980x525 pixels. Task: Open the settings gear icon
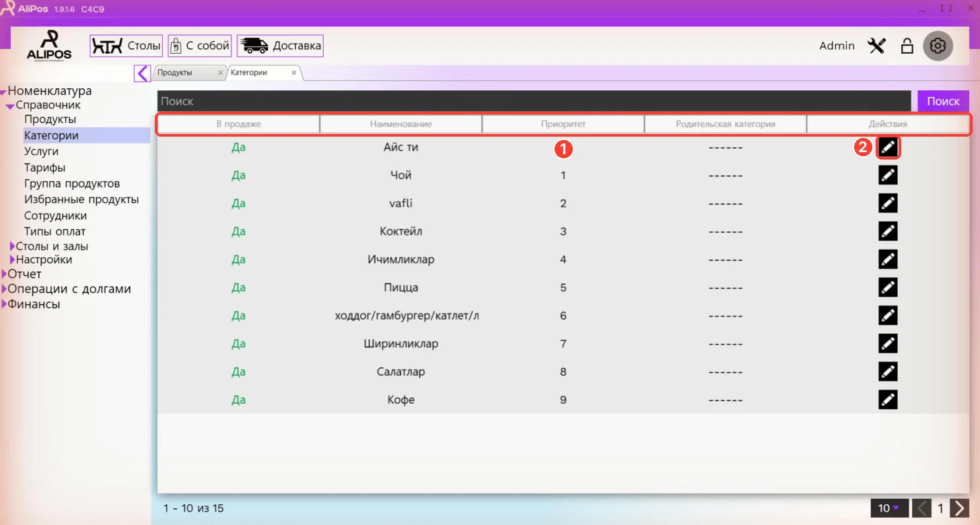click(938, 46)
